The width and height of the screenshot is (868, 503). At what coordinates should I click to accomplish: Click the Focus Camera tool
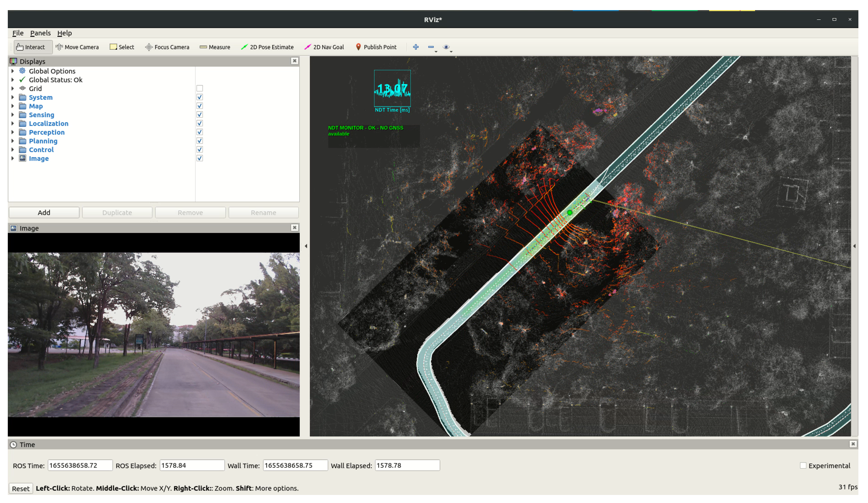tap(168, 47)
